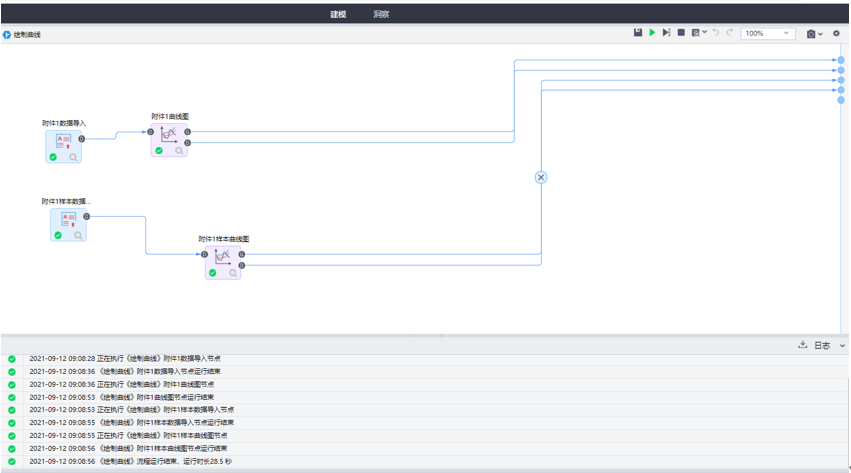
Task: Open the document preview dropdown in toolbar
Action: pos(699,33)
